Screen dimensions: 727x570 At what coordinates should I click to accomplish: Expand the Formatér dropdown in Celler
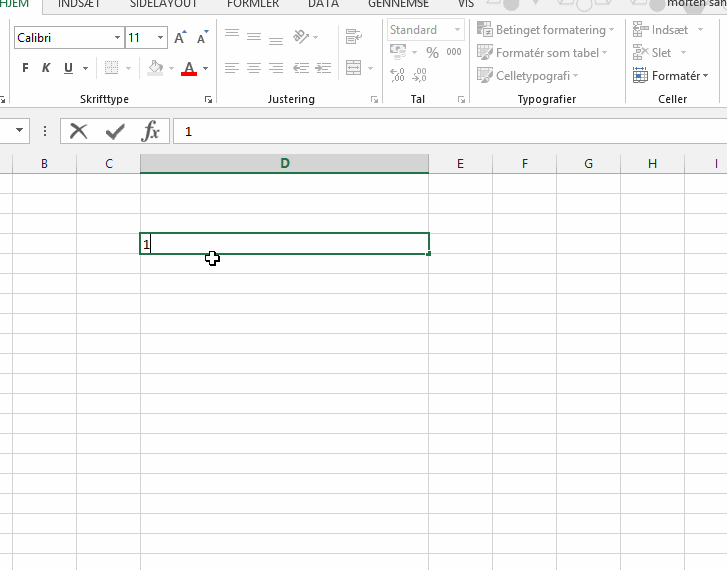coord(705,76)
